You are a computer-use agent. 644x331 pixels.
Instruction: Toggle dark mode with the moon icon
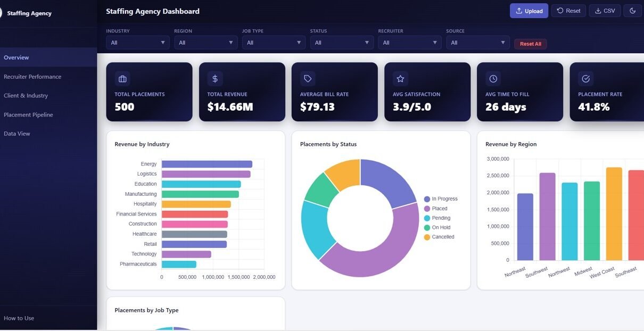[x=632, y=11]
